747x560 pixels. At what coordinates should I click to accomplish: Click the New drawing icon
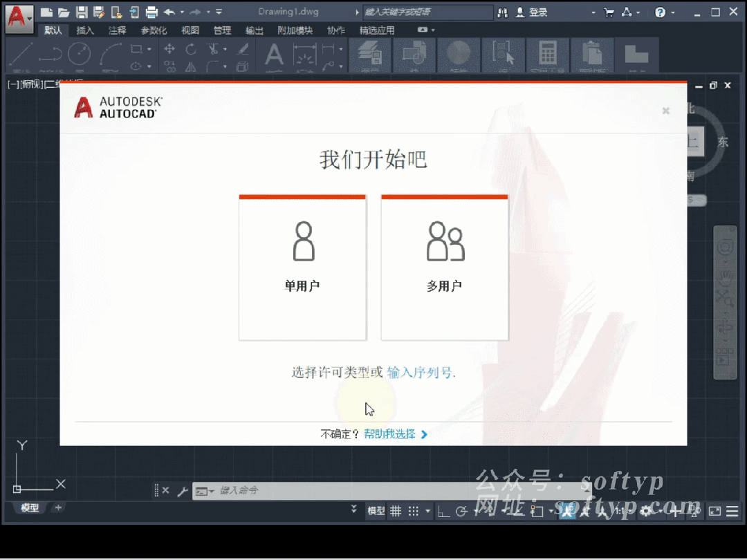click(x=46, y=12)
